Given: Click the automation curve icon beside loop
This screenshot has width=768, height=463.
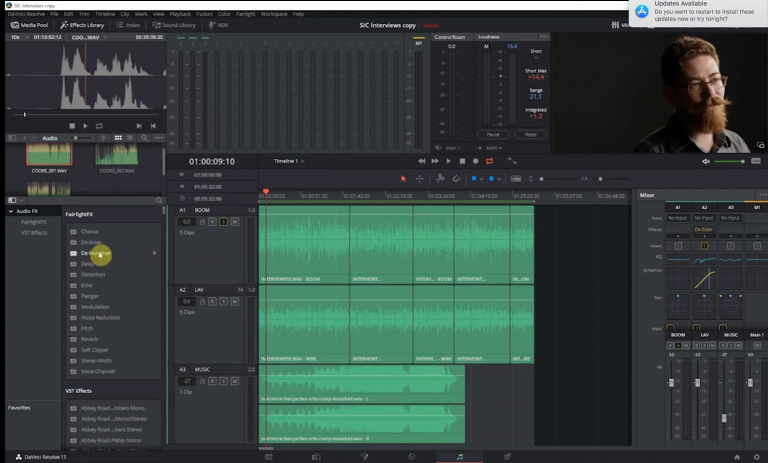Looking at the screenshot, I should click(x=511, y=161).
